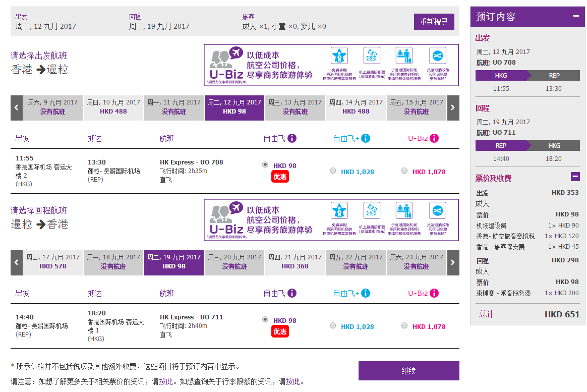Click departure date 周六 9 九月 没有航班
This screenshot has width=587, height=392.
(53, 108)
